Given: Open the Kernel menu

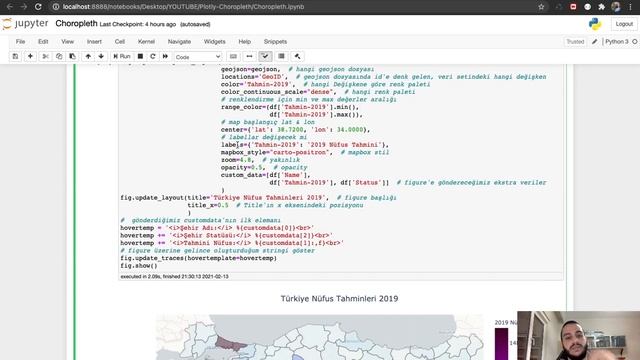Looking at the screenshot, I should coord(146,42).
